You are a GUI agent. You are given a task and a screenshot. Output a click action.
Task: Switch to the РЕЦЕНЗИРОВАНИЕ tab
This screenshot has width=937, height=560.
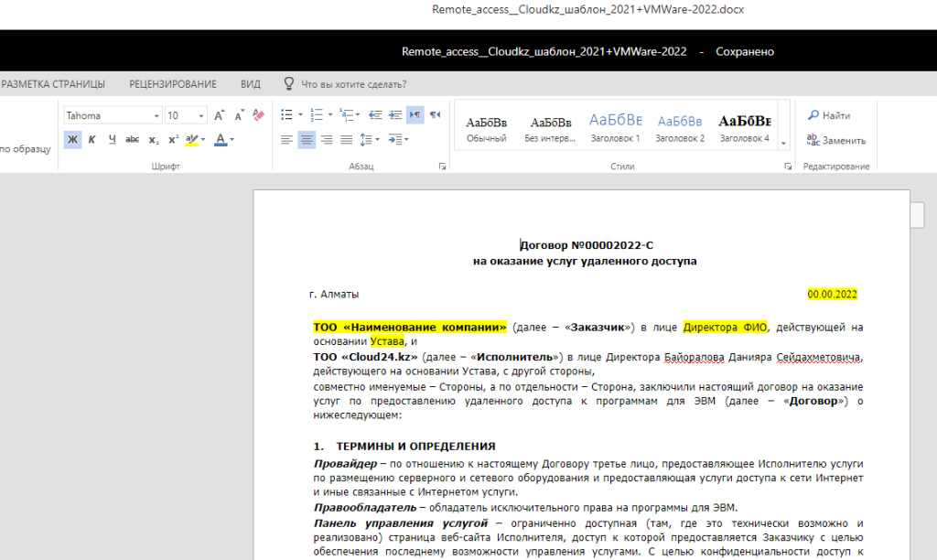click(173, 84)
